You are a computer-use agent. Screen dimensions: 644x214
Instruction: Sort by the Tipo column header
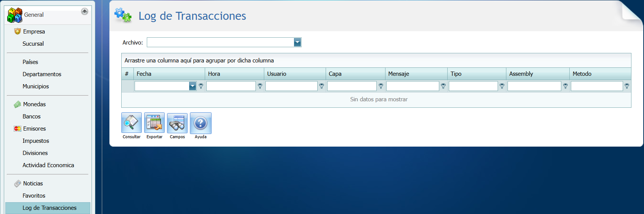pos(477,74)
